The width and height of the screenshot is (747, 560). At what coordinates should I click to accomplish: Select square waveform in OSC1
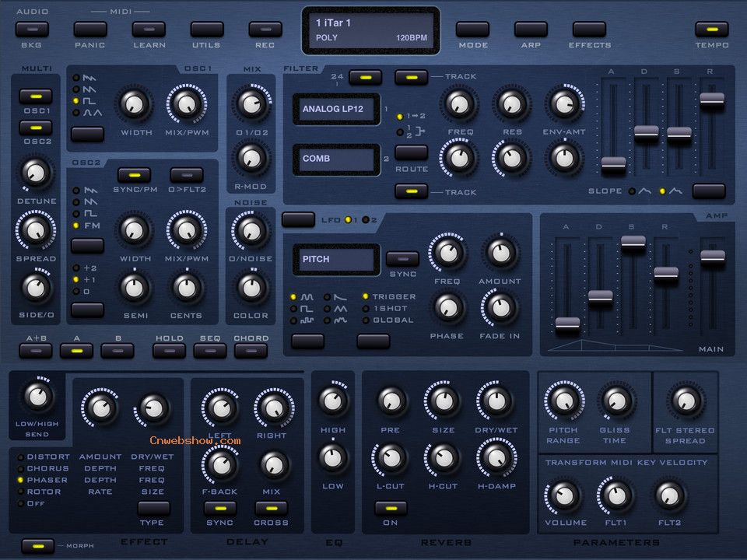76,101
